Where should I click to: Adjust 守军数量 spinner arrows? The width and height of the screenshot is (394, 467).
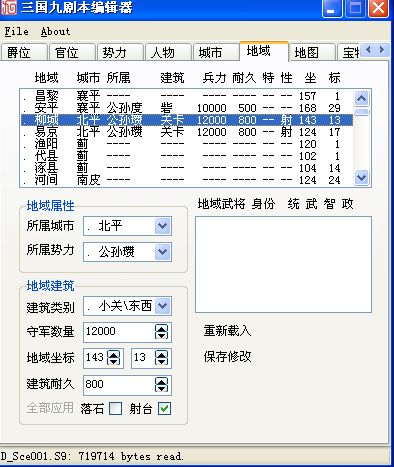coord(161,332)
